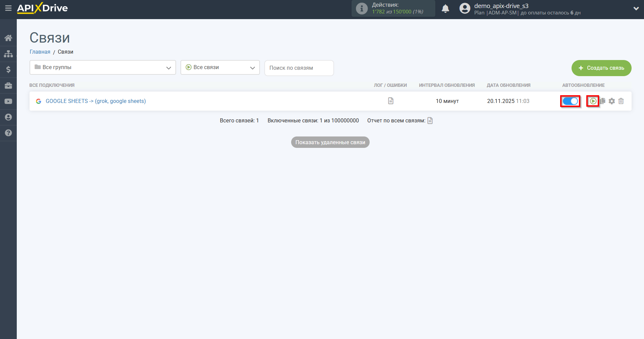
Task: Open the Connections sidebar icon
Action: pyautogui.click(x=8, y=54)
